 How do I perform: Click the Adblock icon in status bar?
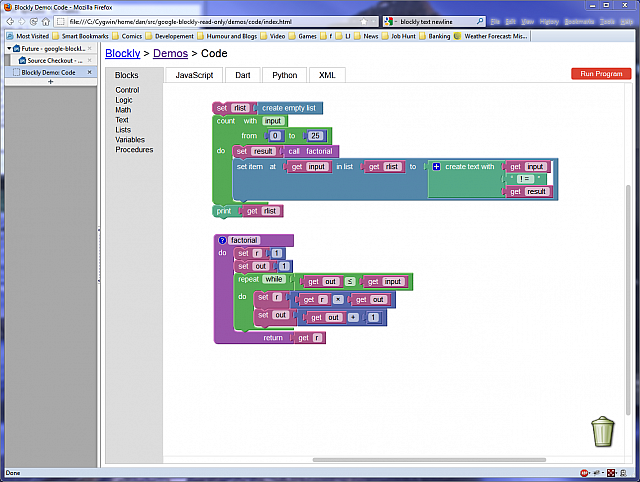coord(585,472)
